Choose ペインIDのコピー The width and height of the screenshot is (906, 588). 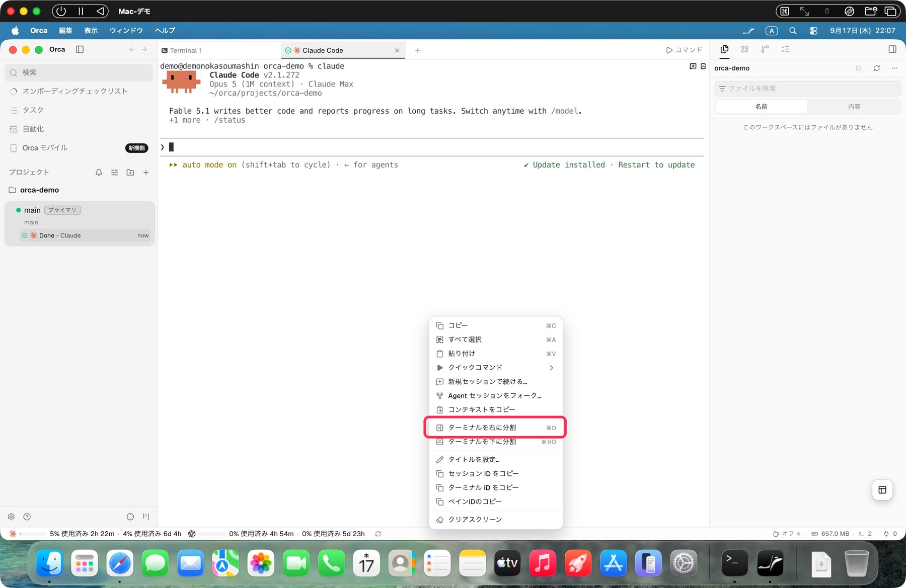496,501
